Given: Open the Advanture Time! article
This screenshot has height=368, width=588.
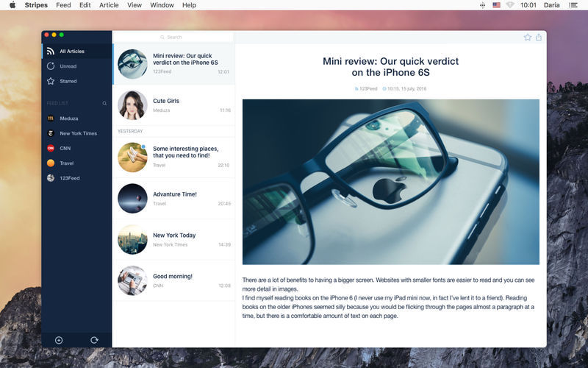Looking at the screenshot, I should coord(174,198).
